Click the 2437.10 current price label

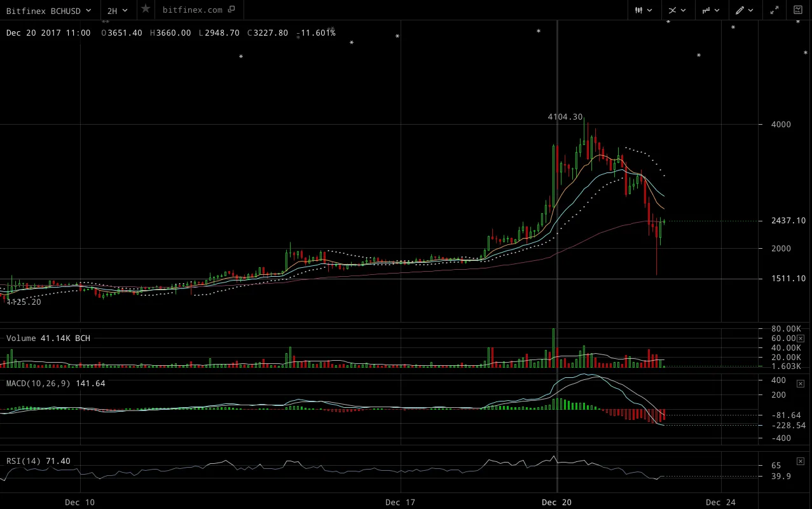tap(788, 221)
